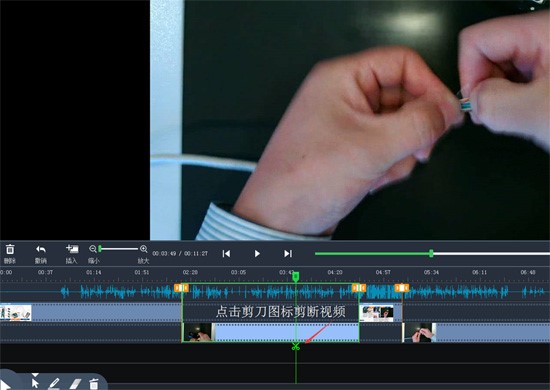The image size is (550, 390).
Task: Click the trash icon in annotation bar
Action: (x=94, y=384)
